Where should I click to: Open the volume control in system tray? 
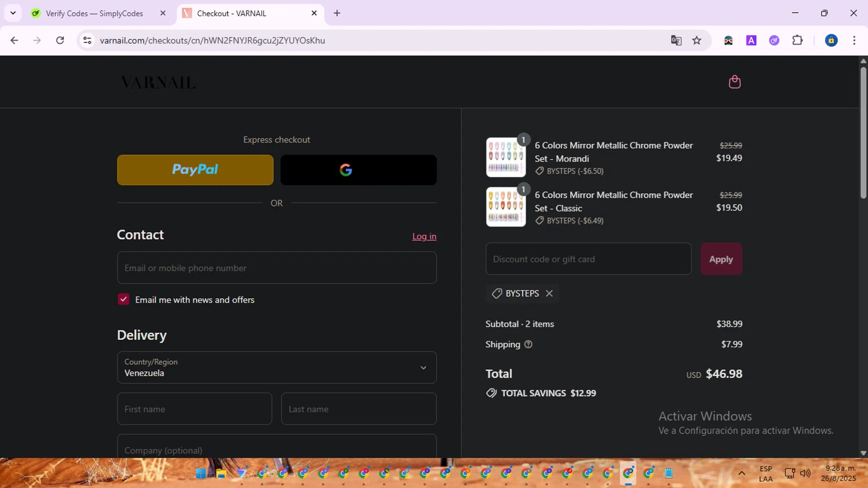(806, 473)
